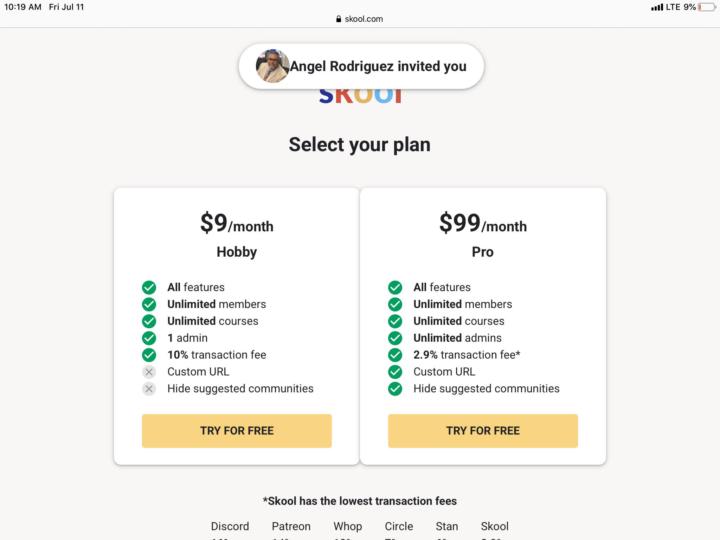
Task: Click green check beside Pro Unlimited admins
Action: [395, 338]
